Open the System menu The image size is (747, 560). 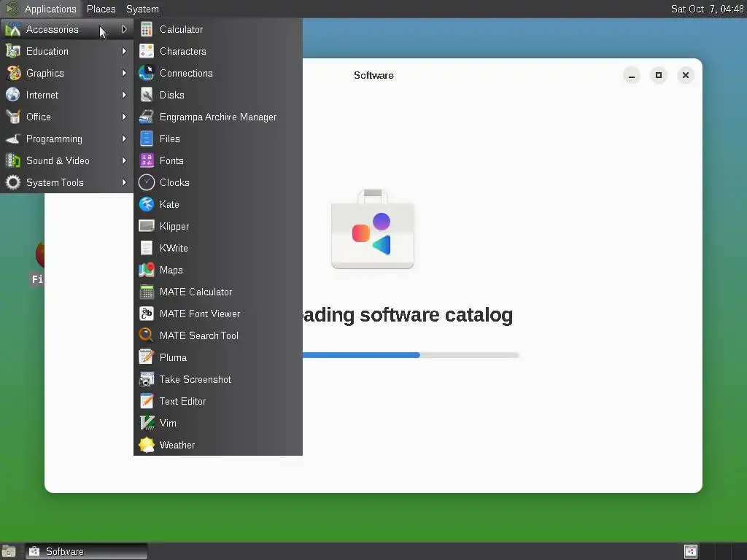pos(142,9)
